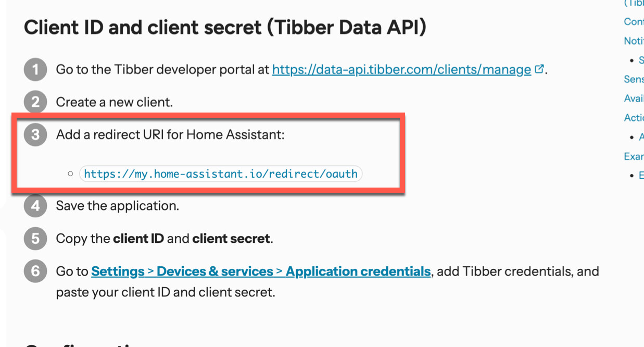
Task: Click the step 1 number badge
Action: coord(35,70)
